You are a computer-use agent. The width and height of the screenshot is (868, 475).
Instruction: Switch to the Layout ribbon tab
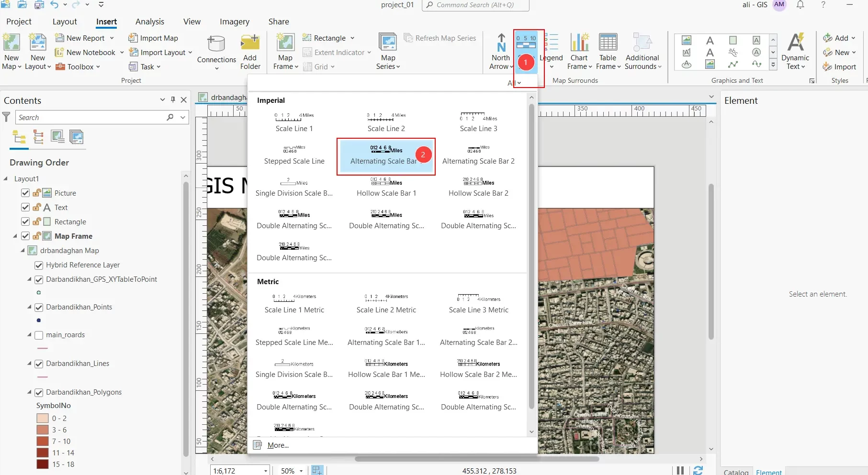(65, 22)
